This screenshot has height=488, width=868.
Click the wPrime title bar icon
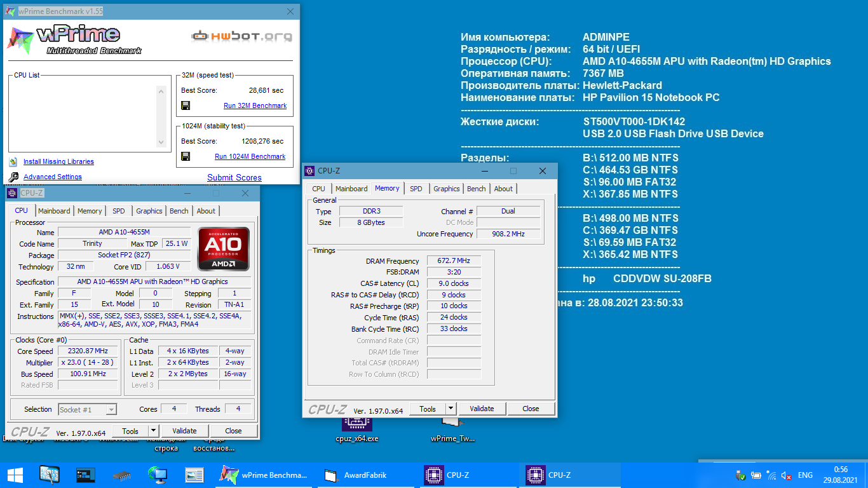10,11
